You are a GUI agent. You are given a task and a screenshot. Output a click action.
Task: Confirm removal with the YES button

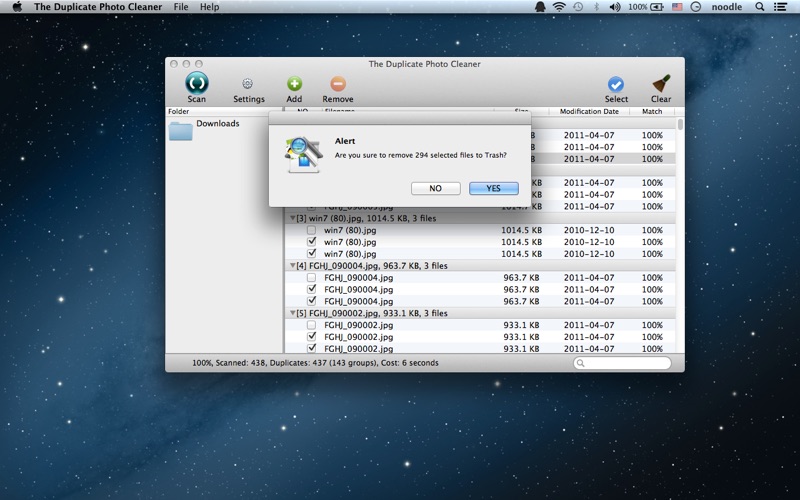494,188
